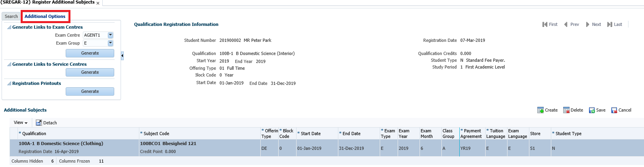644x167 pixels.
Task: Collapse Generate Links to Exam Centres section
Action: (x=9, y=28)
